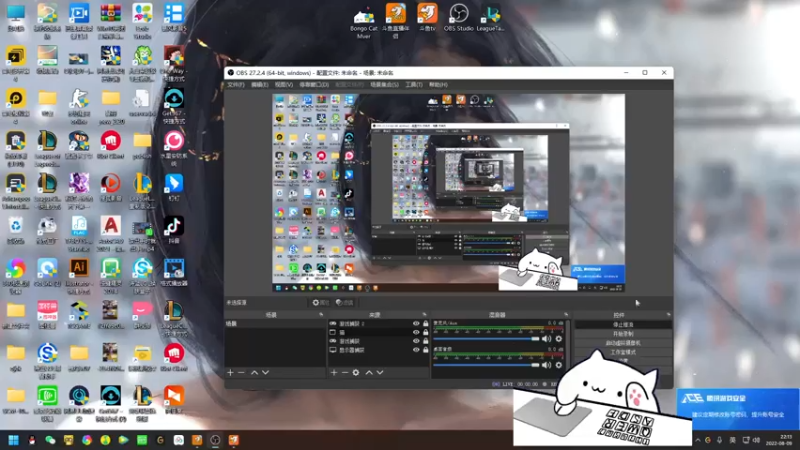Move source down with Sources panel arrow
Viewport: 800px width, 450px height.
click(x=380, y=372)
